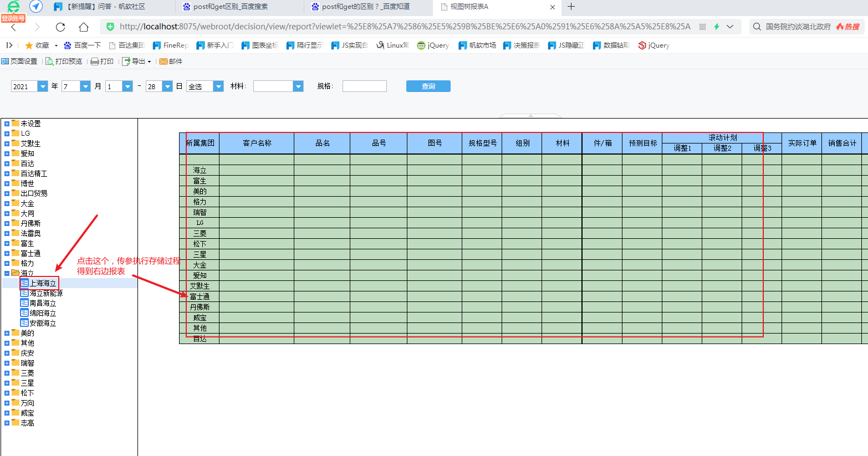This screenshot has height=456, width=868.
Task: Select the 视图树报表A tab
Action: (x=469, y=7)
